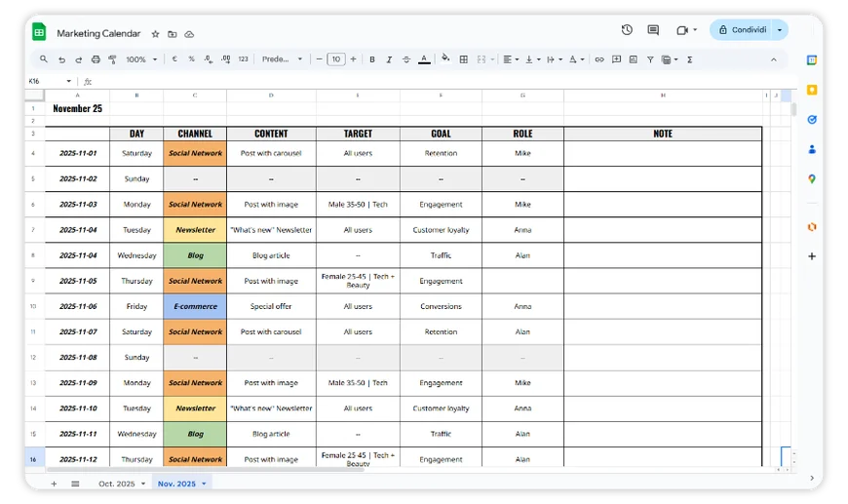Image resolution: width=848 pixels, height=504 pixels.
Task: Open Google Maps in side panel
Action: (811, 179)
